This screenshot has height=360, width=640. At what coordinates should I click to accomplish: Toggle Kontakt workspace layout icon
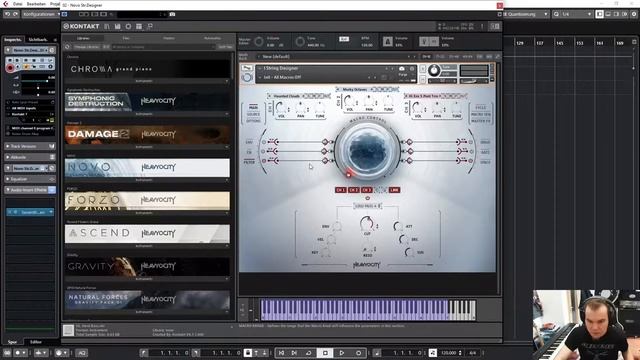139,26
